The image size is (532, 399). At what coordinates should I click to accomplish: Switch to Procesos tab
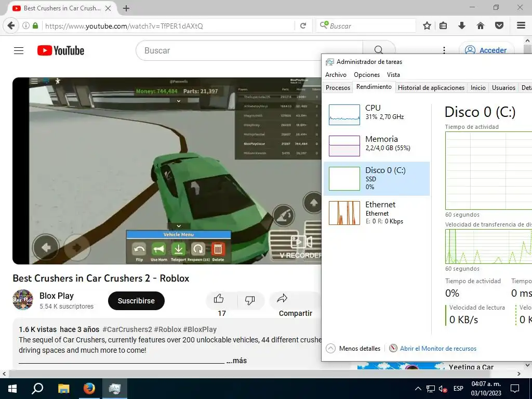coord(338,87)
